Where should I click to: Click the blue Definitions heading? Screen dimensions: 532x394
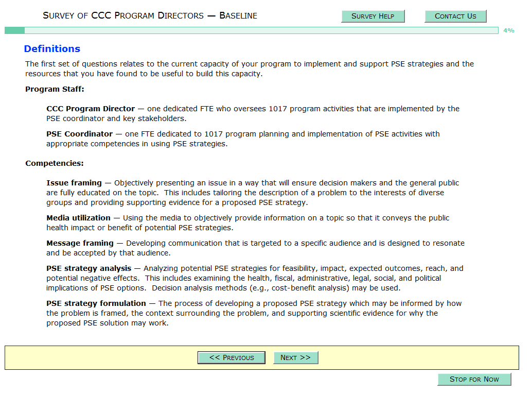click(52, 49)
